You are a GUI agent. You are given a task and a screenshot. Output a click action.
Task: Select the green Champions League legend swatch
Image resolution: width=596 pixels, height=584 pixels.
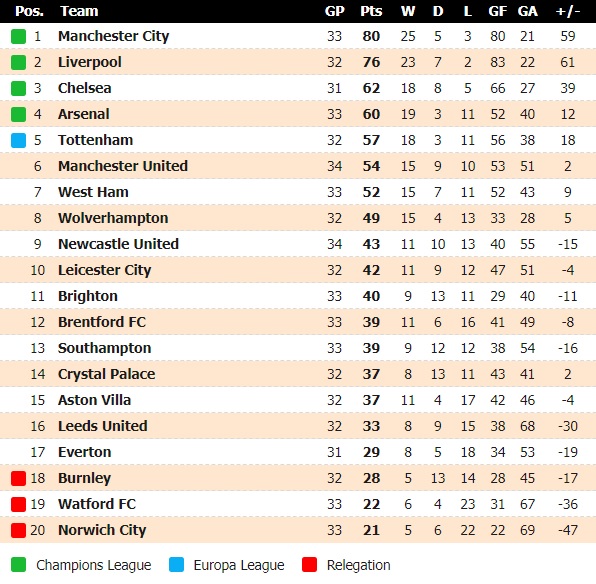(x=18, y=565)
